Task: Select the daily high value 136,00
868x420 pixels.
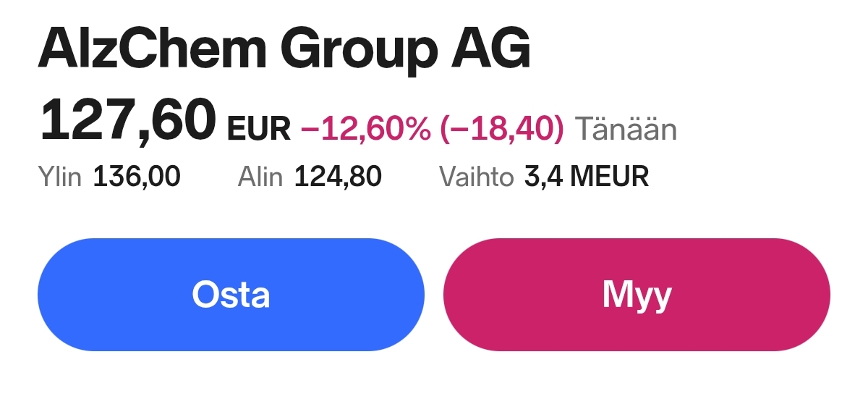Action: point(137,176)
